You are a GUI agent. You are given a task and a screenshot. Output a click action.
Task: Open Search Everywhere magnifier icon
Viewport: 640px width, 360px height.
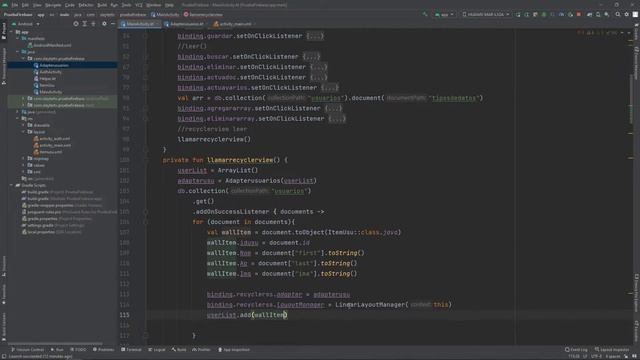[x=618, y=14]
